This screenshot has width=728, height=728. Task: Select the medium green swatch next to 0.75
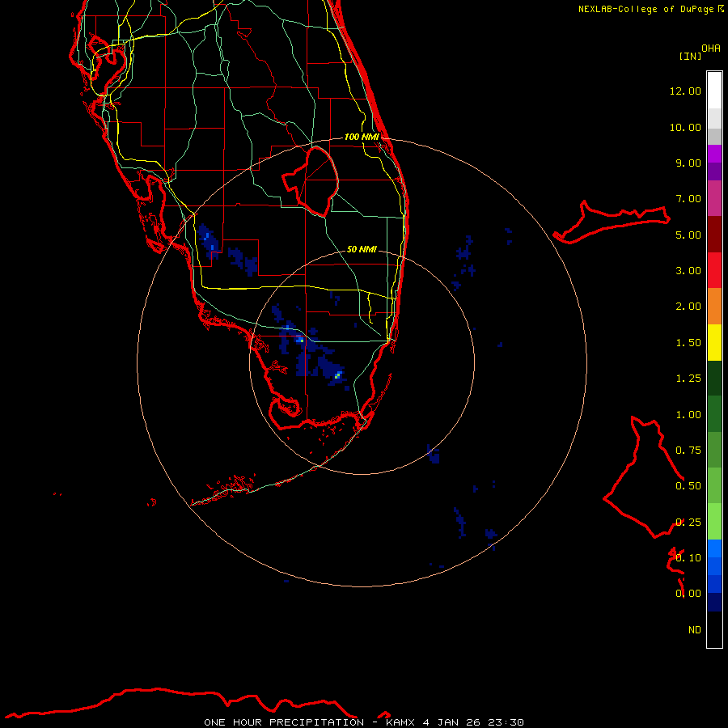714,450
